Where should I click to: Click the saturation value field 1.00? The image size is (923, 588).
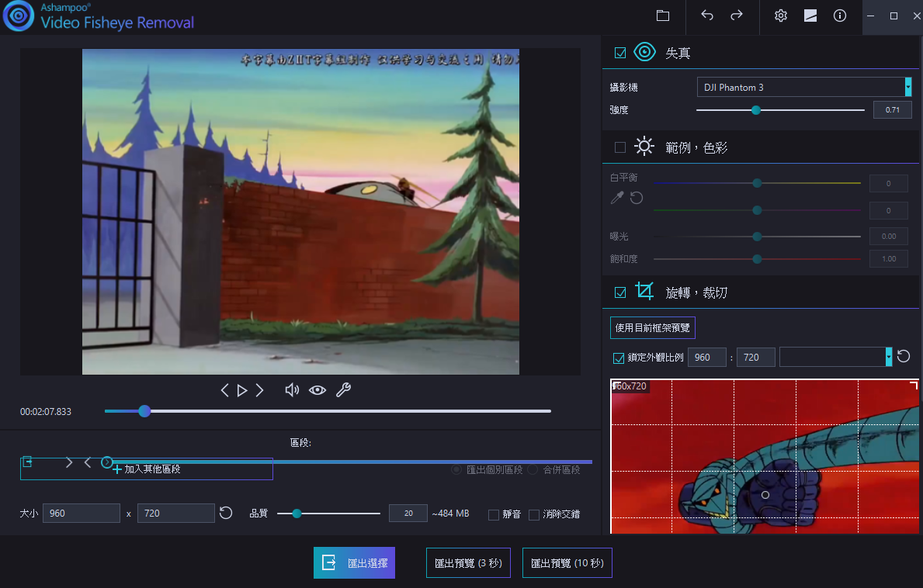pyautogui.click(x=889, y=259)
